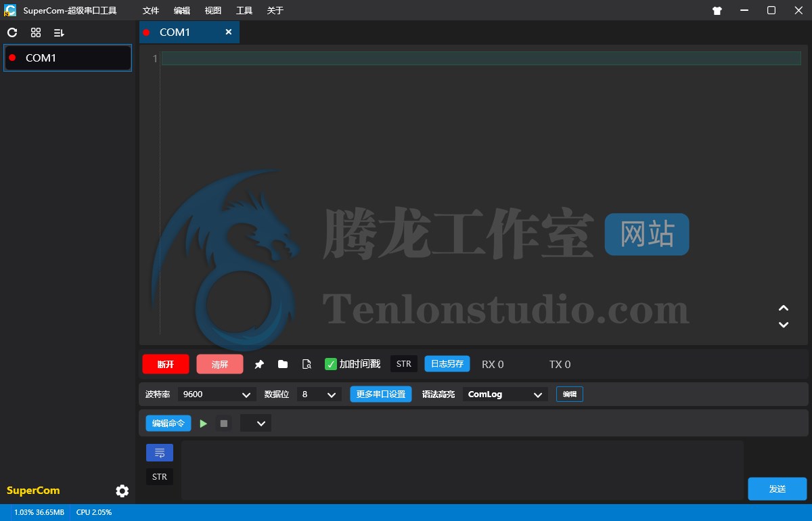The height and width of the screenshot is (521, 812).
Task: Click the list sort icon in sidebar
Action: point(59,32)
